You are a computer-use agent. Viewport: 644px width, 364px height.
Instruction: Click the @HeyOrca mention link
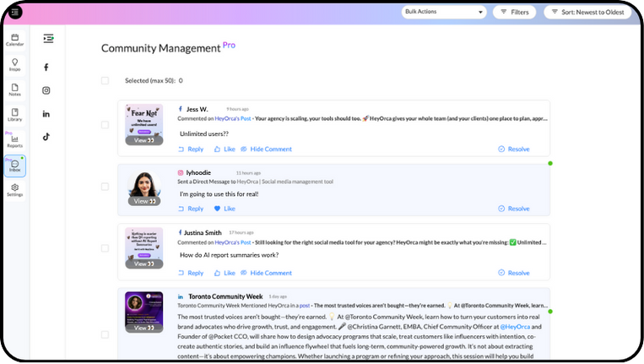pos(515,327)
